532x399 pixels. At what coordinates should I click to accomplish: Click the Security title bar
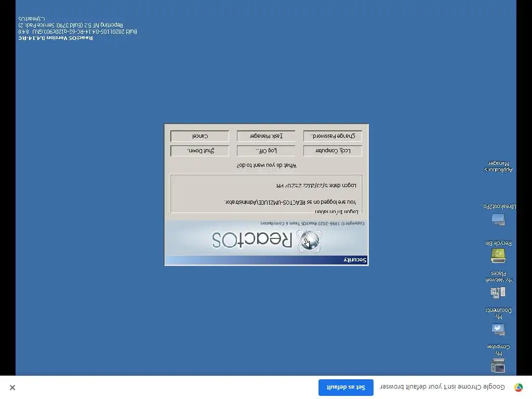[x=267, y=260]
